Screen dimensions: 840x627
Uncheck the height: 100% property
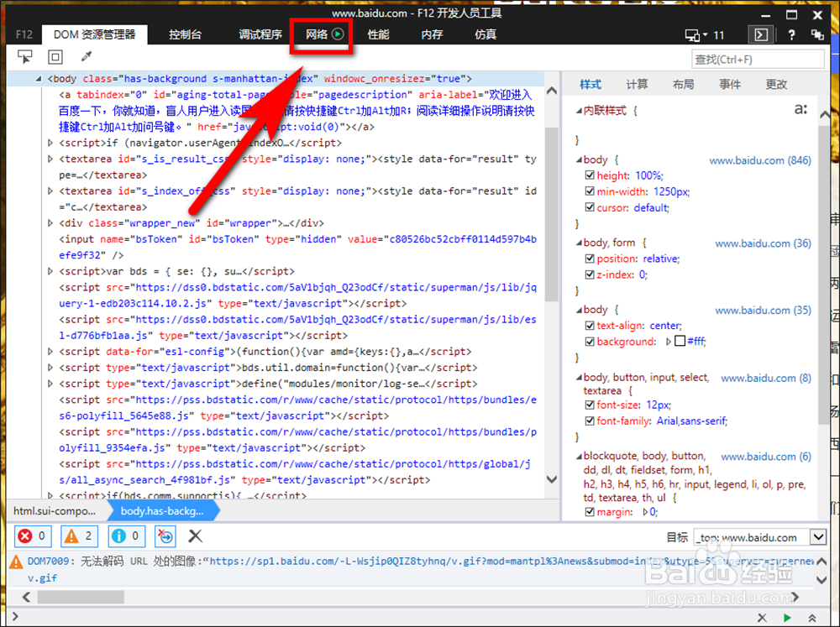(590, 175)
